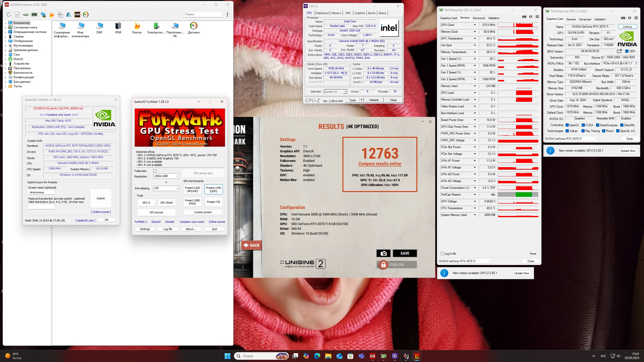Enable Log to file checkbox
644x362 pixels.
[x=442, y=254]
